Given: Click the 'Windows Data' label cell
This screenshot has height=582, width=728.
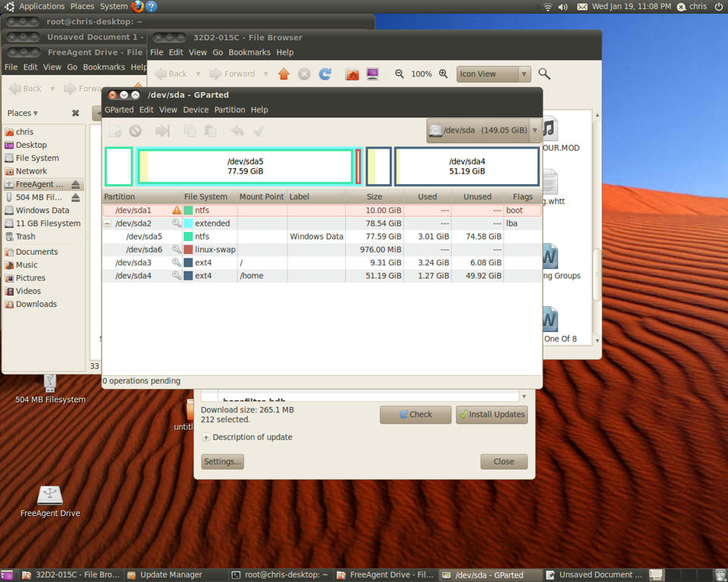Looking at the screenshot, I should [x=316, y=236].
